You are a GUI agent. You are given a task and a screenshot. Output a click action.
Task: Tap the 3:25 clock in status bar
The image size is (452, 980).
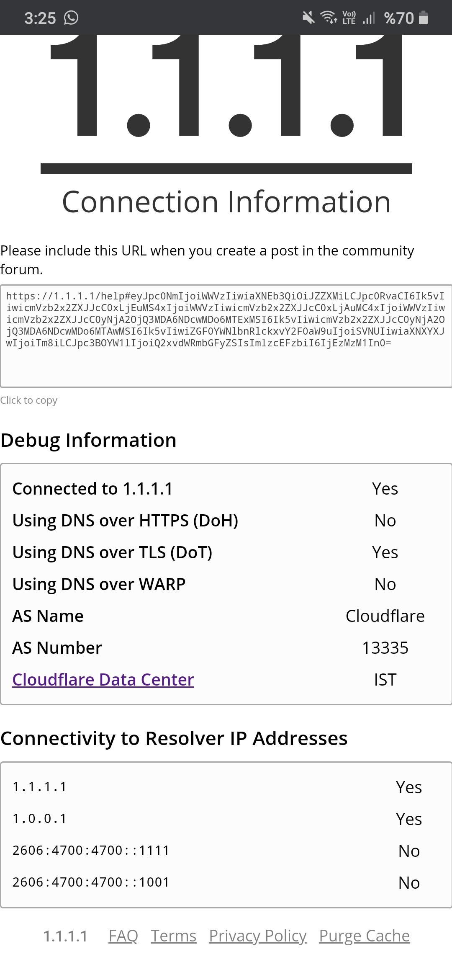pos(40,18)
